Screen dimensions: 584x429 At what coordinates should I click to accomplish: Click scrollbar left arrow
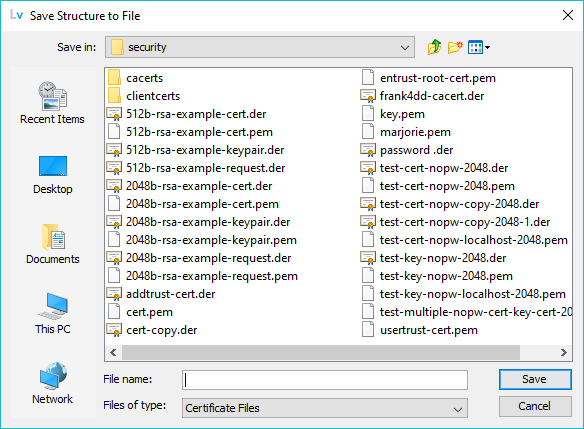coord(114,352)
